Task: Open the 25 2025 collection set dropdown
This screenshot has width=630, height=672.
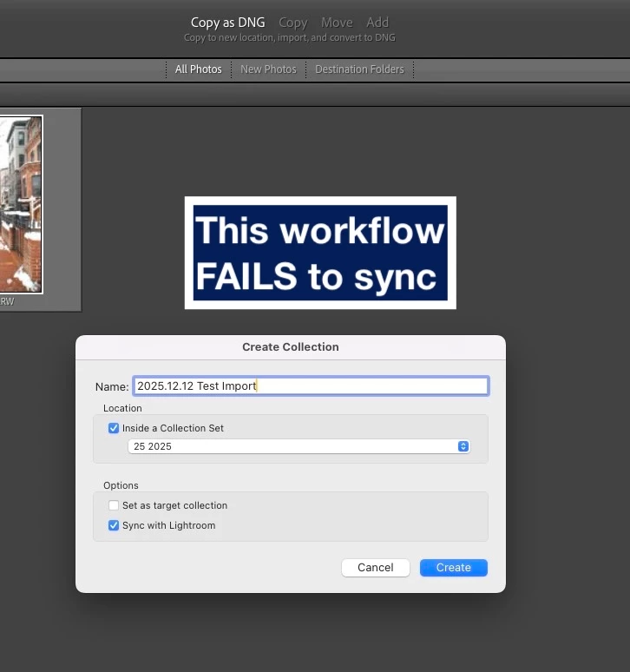Action: [x=299, y=446]
